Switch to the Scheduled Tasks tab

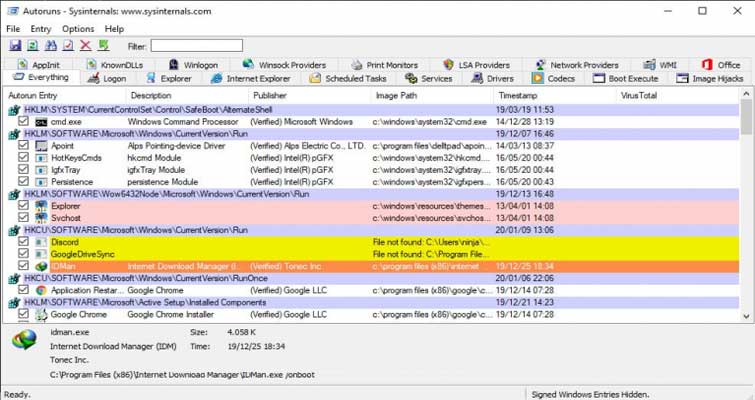(x=348, y=78)
